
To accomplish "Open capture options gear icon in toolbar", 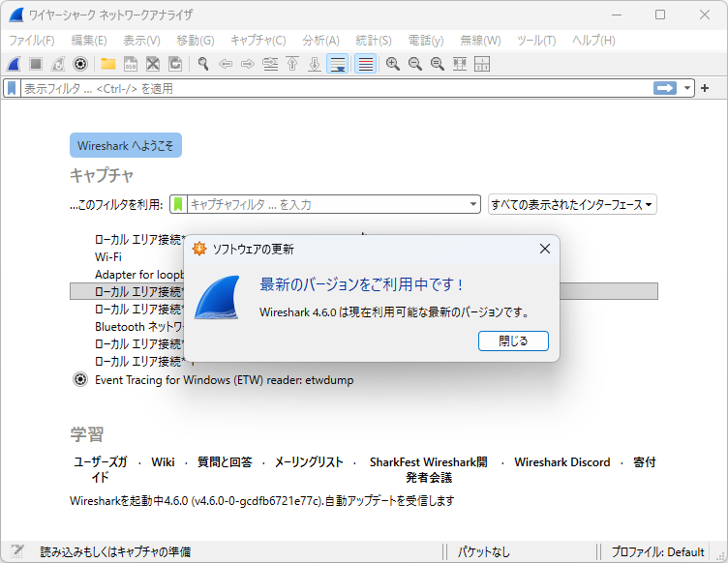I will pos(80,64).
